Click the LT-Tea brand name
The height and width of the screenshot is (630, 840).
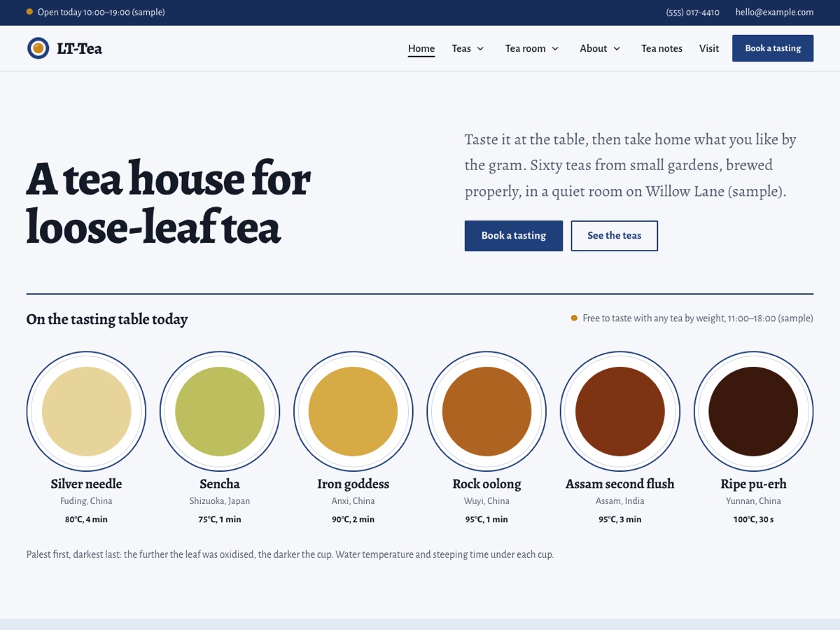(x=80, y=48)
